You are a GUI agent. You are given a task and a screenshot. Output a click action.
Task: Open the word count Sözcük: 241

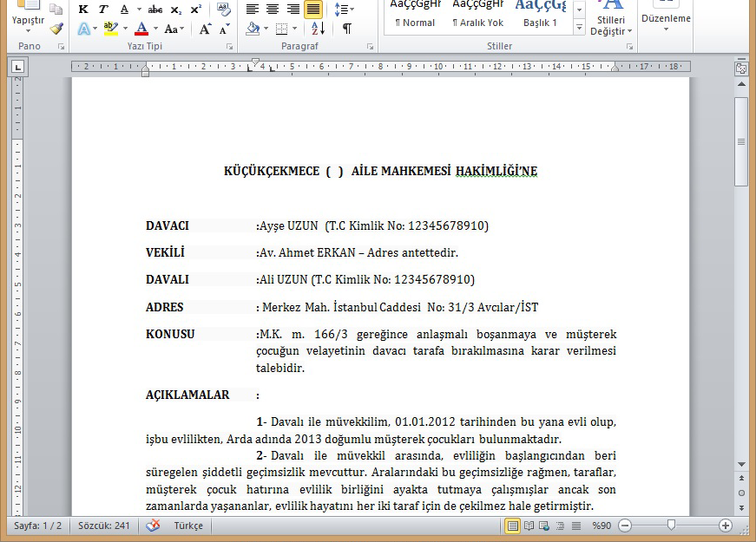(103, 526)
